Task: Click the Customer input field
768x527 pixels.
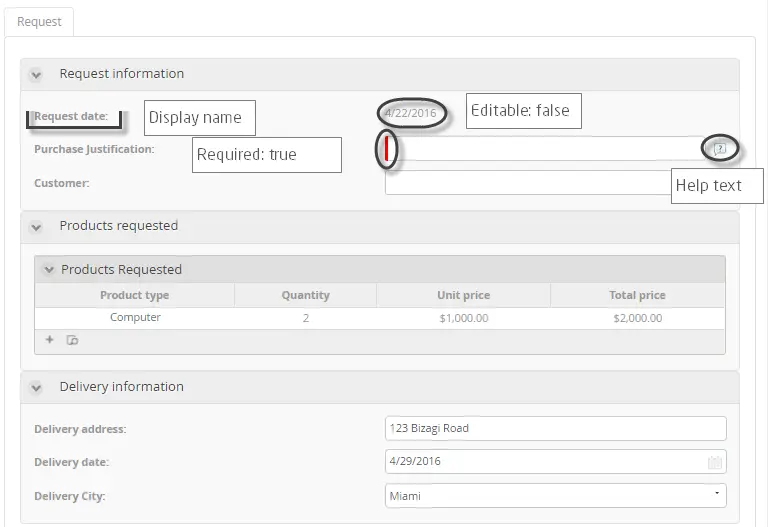Action: [x=528, y=183]
